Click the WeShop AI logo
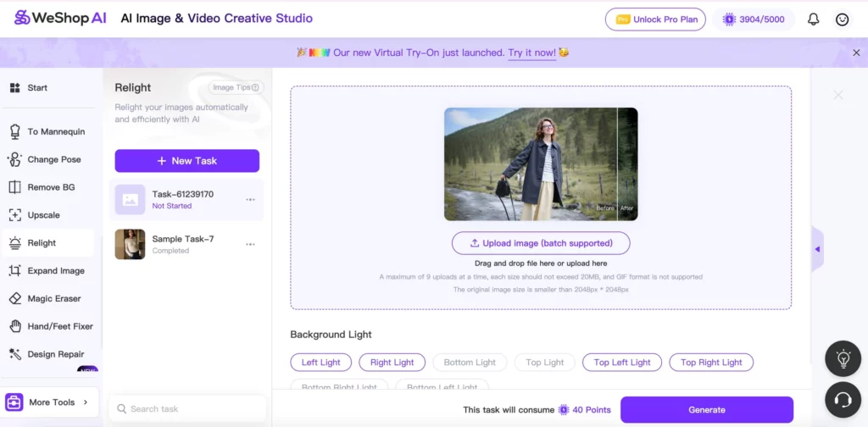The height and width of the screenshot is (427, 868). pyautogui.click(x=60, y=19)
